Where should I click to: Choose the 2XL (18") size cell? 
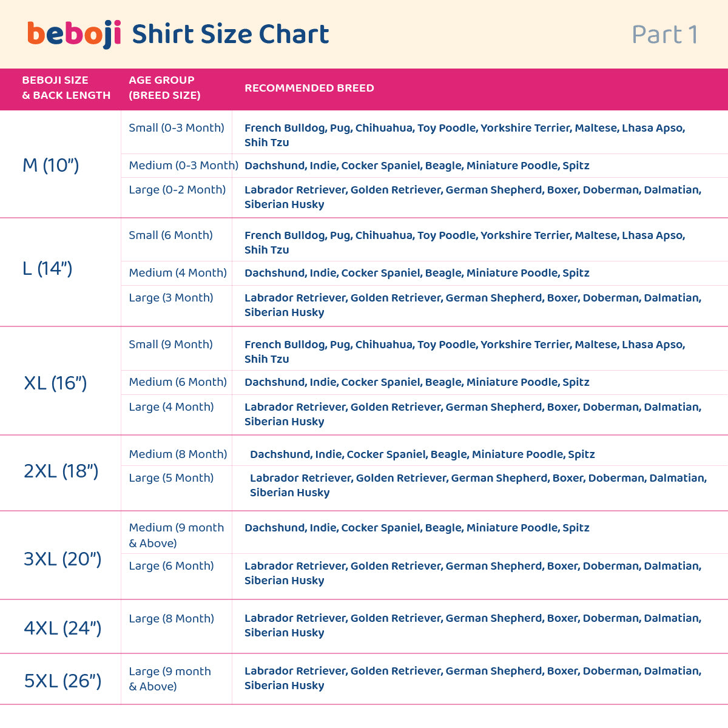[x=61, y=471]
